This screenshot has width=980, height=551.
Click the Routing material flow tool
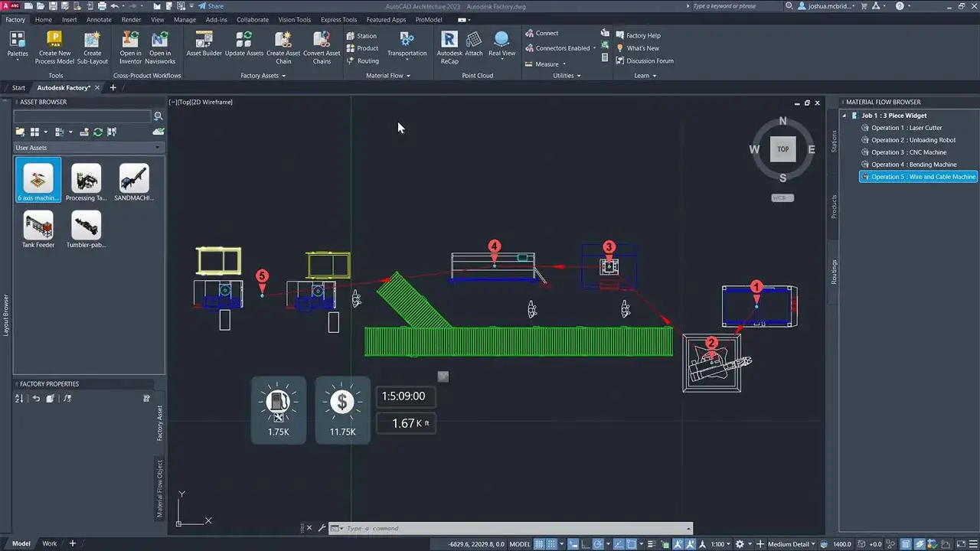coord(361,60)
